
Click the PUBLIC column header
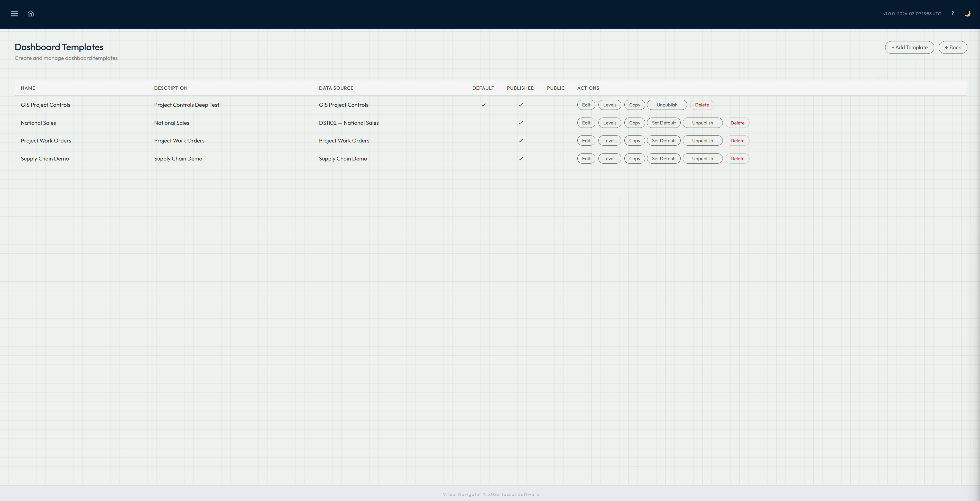556,88
